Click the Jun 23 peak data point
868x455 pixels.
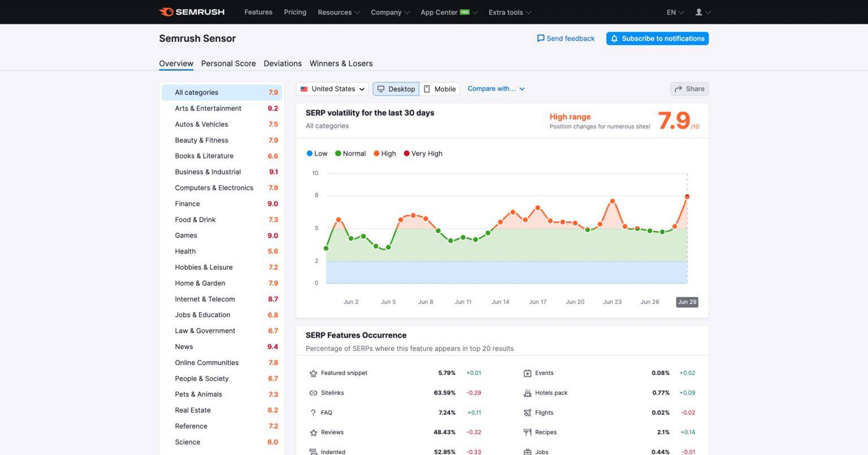613,201
